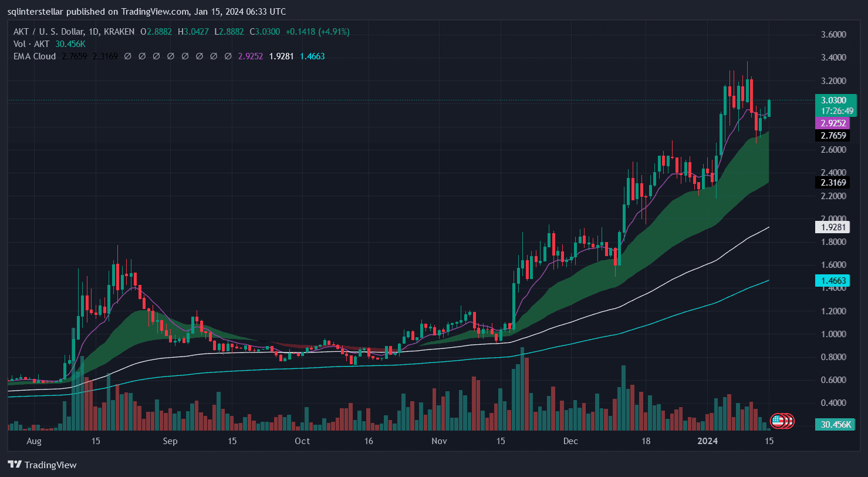Click the US flag economic event icon
Screen dimensions: 868x477
point(778,420)
